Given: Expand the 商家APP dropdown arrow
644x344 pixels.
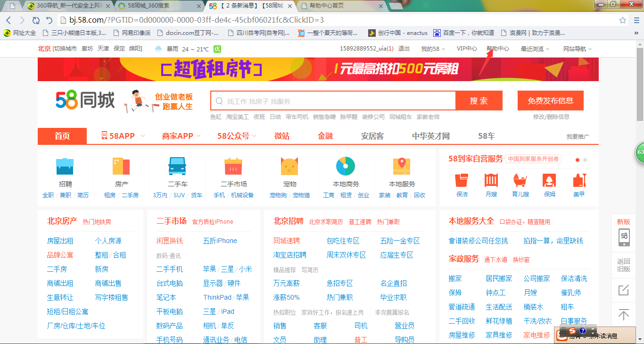Looking at the screenshot, I should [x=198, y=136].
